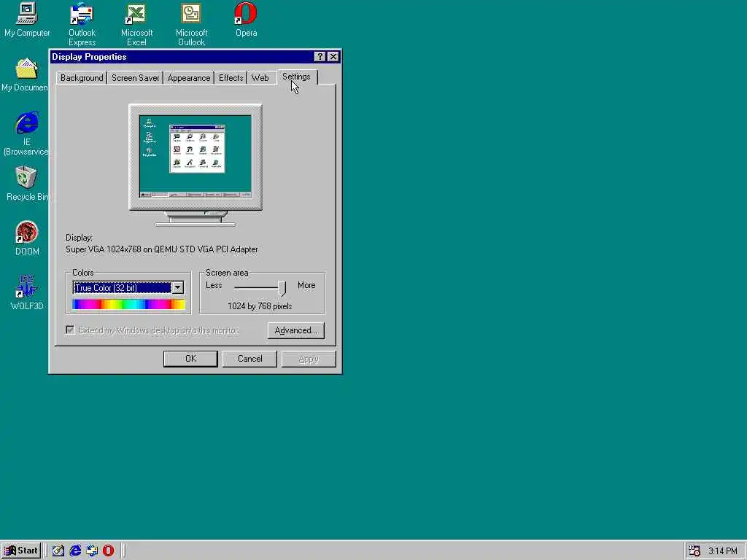Viewport: 747px width, 560px height.
Task: Confirm with the OK button
Action: pos(190,359)
